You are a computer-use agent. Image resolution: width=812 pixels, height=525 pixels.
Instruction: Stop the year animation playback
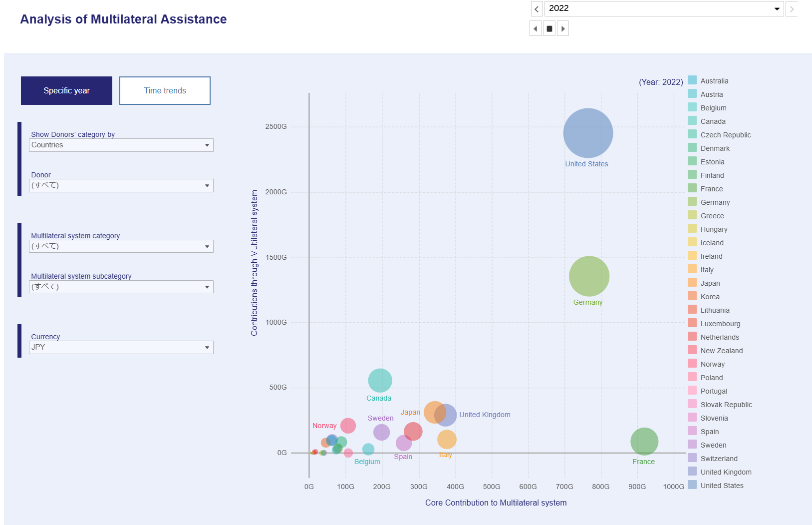click(x=549, y=28)
